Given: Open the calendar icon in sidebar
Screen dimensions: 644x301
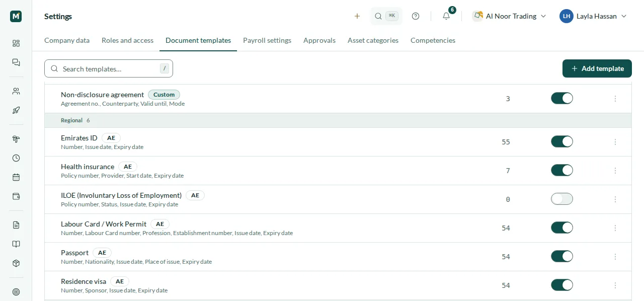Looking at the screenshot, I should pyautogui.click(x=16, y=177).
